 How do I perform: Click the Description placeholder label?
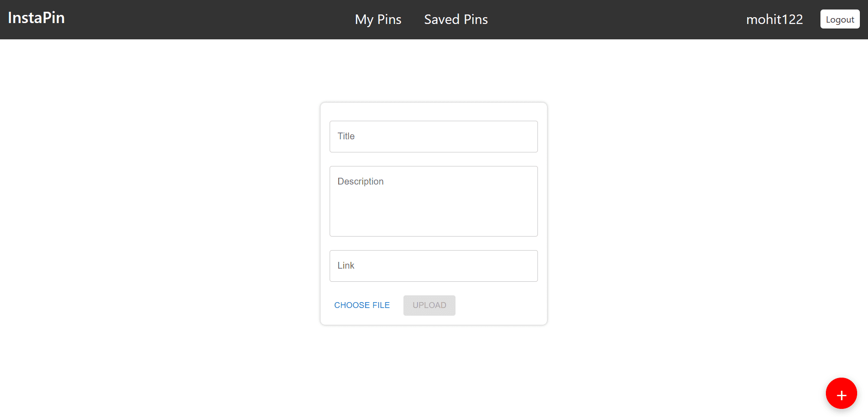pyautogui.click(x=360, y=181)
